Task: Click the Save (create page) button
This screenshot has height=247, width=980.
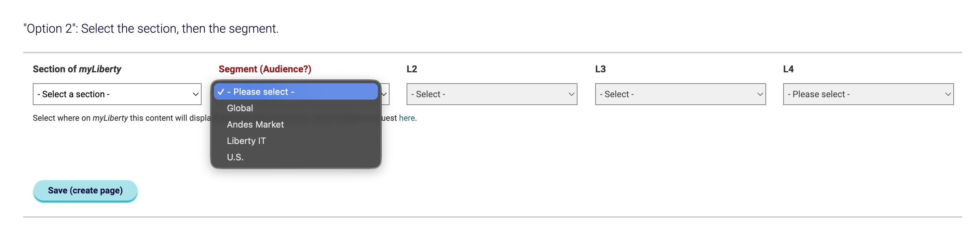Action: (x=85, y=190)
